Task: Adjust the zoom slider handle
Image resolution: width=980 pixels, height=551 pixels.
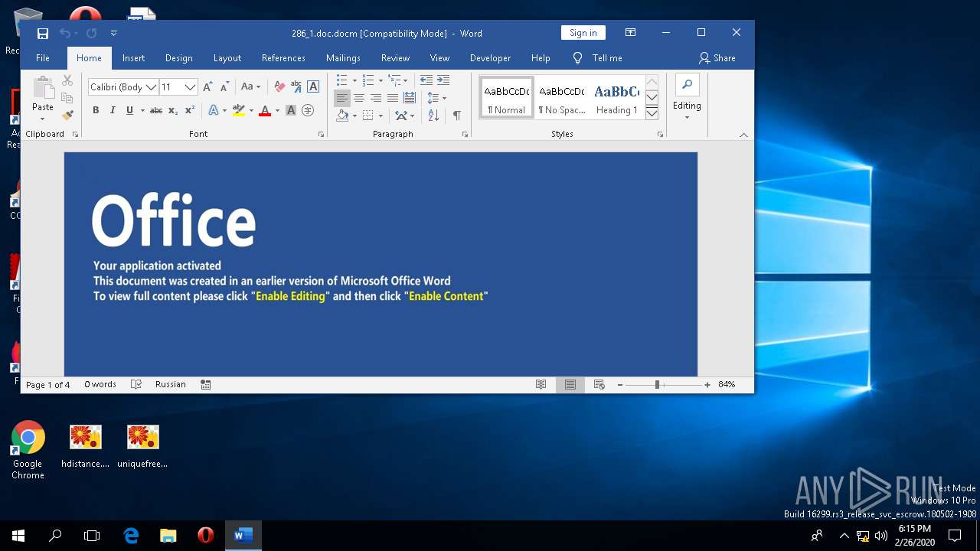Action: point(657,385)
